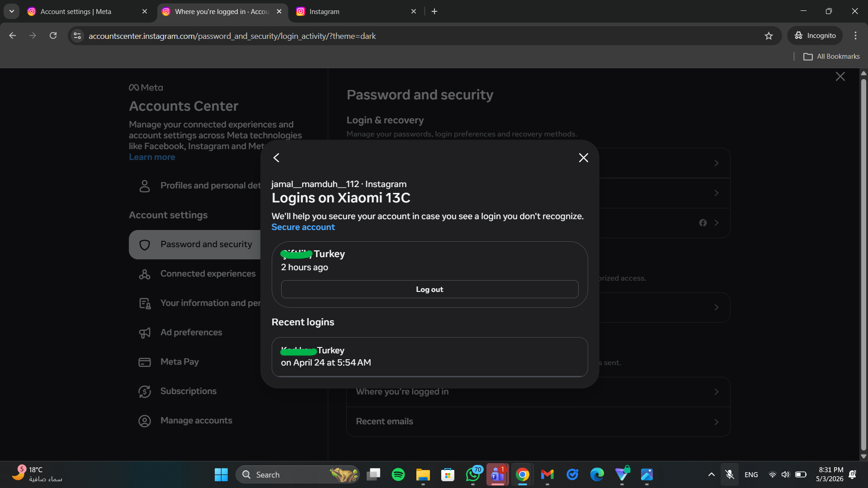Click the Incognito indicator
The image size is (868, 488).
click(x=815, y=36)
